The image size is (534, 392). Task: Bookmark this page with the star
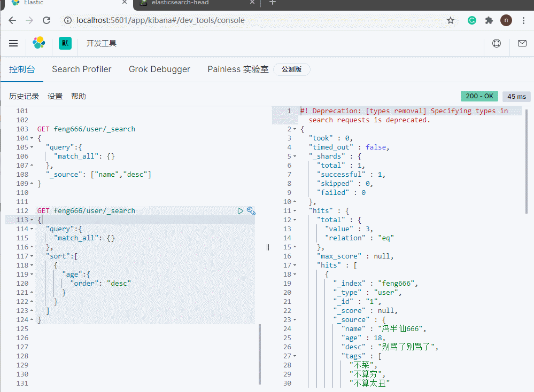(451, 20)
